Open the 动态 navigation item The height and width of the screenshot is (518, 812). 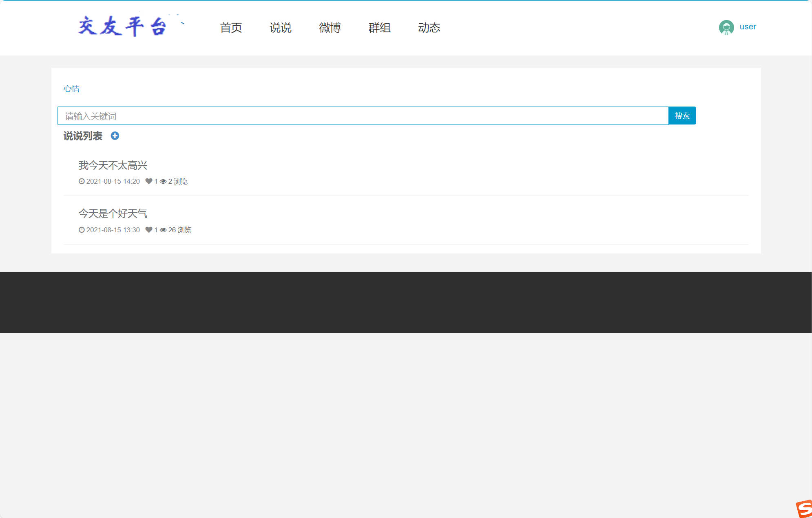429,28
